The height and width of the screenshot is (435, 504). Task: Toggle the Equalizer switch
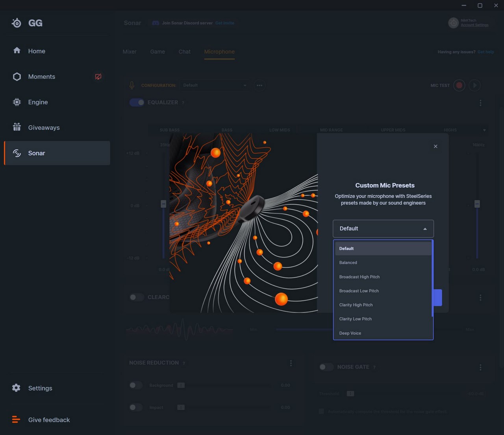coord(137,102)
